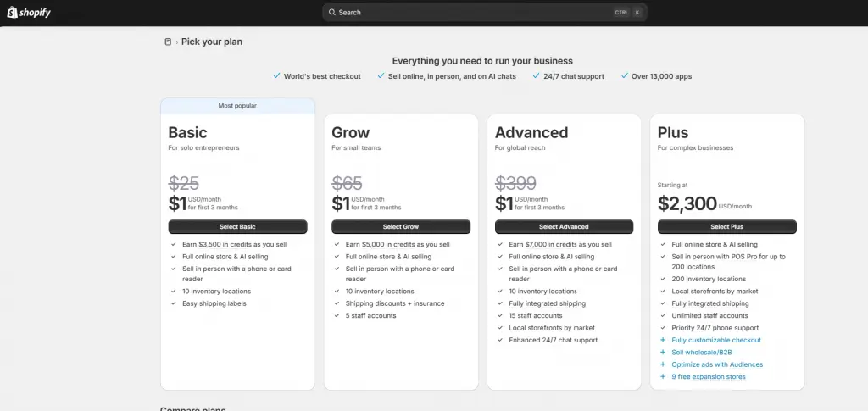Open the Optimize ads with Audiences link
This screenshot has height=411, width=868.
[717, 364]
